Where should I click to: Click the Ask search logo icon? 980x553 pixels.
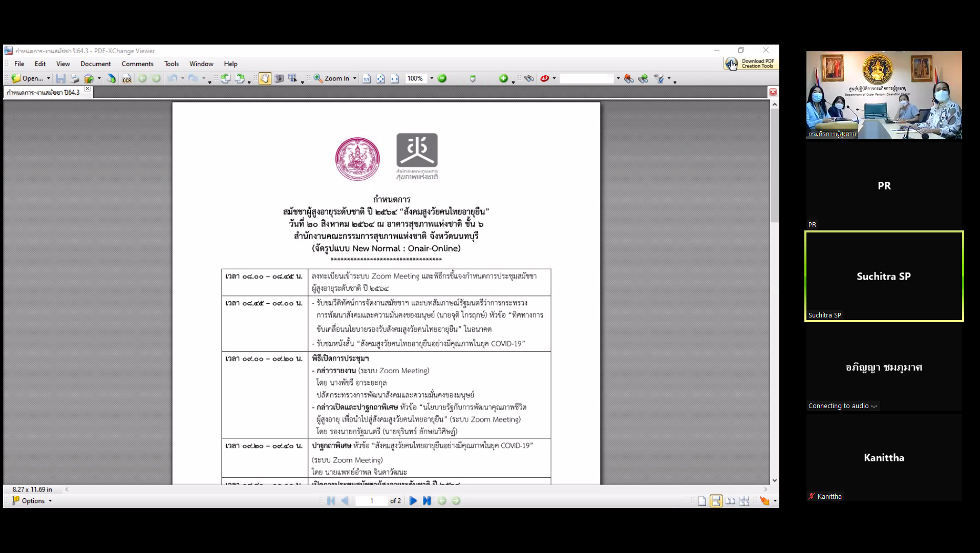pos(545,78)
